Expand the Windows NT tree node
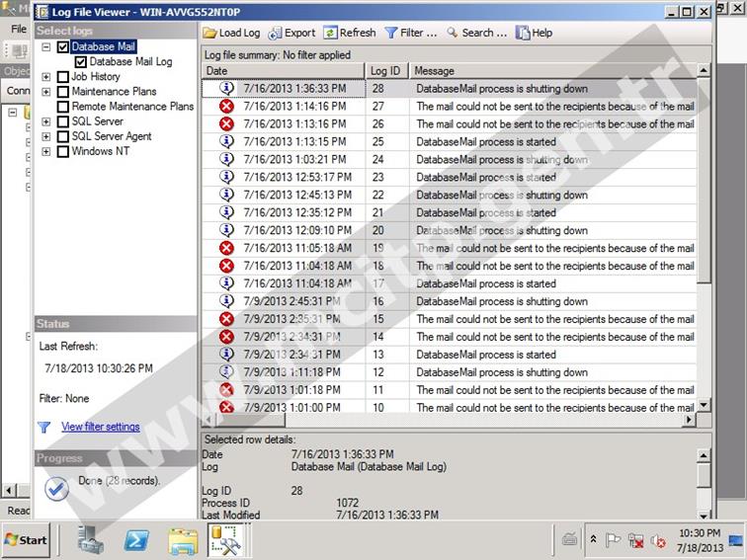Screen dimensions: 747x560 coord(46,151)
